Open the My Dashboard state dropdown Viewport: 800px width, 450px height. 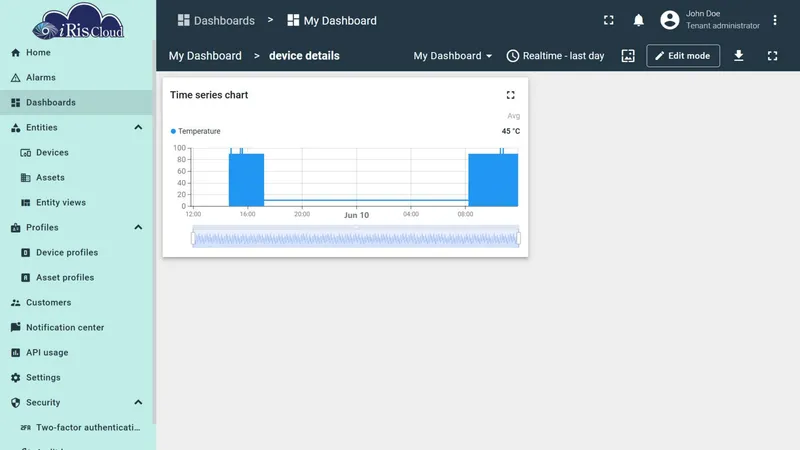click(x=453, y=56)
